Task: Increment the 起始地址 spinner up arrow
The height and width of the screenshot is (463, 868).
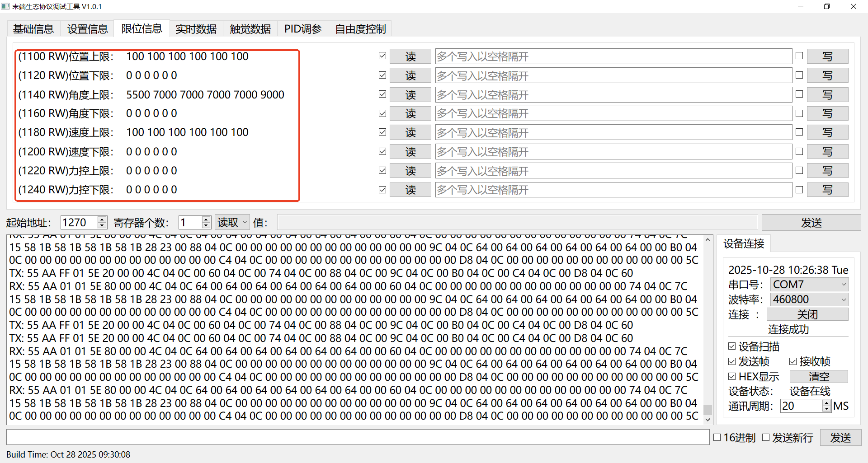Action: point(102,220)
